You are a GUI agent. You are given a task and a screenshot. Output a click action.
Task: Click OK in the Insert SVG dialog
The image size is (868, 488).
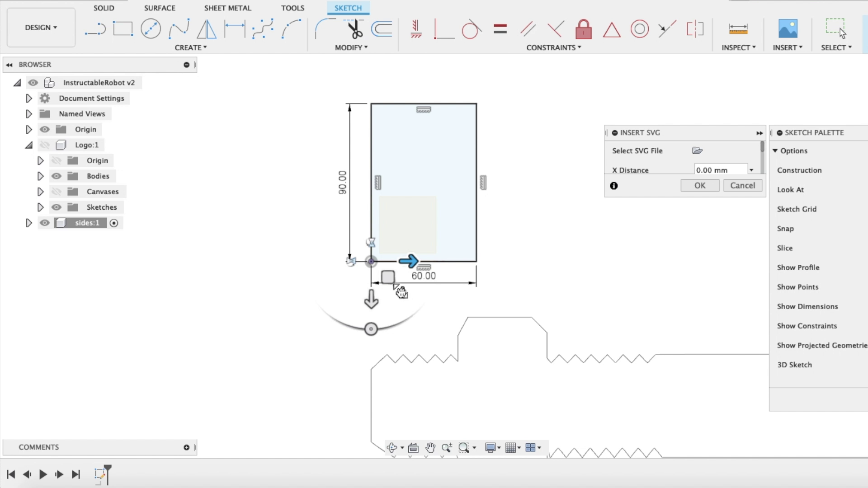click(x=699, y=185)
